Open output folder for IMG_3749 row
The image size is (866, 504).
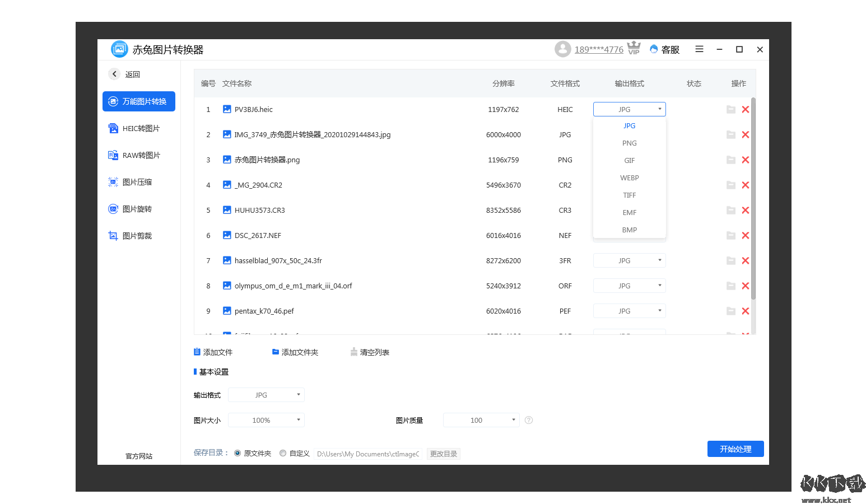click(731, 134)
